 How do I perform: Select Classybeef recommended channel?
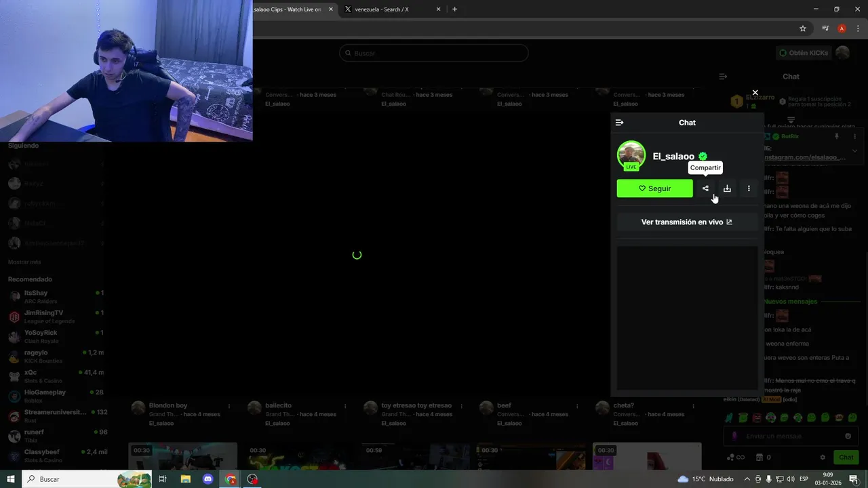57,456
